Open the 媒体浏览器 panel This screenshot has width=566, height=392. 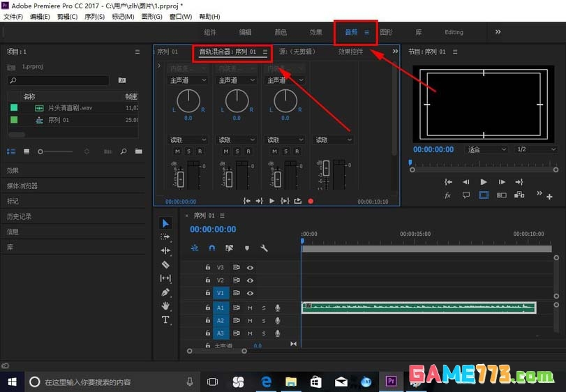pos(22,186)
